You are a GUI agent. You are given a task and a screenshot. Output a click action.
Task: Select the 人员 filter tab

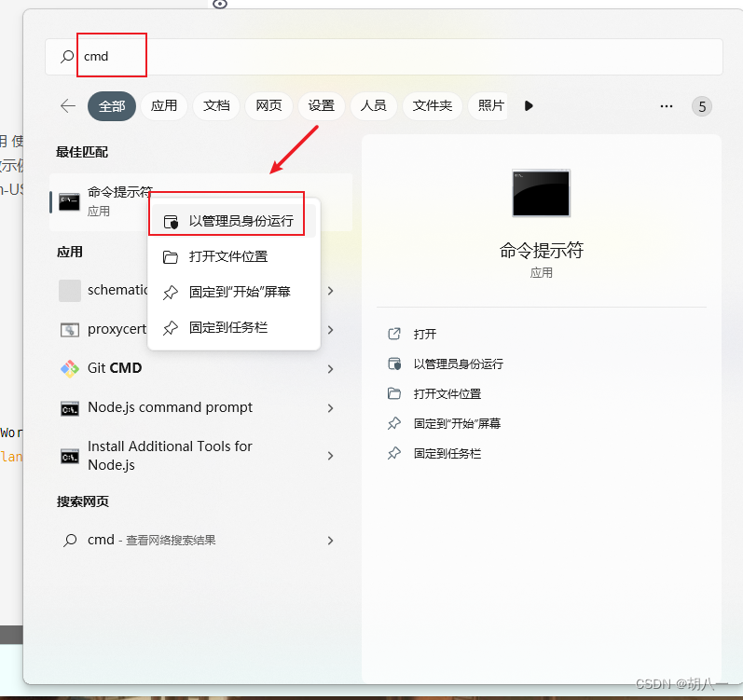pyautogui.click(x=374, y=105)
